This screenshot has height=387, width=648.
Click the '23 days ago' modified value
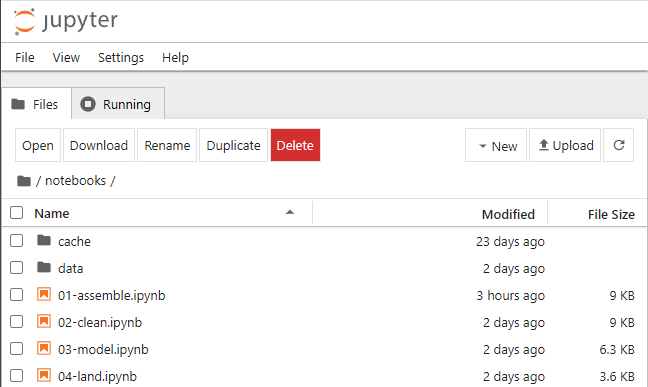(x=510, y=241)
